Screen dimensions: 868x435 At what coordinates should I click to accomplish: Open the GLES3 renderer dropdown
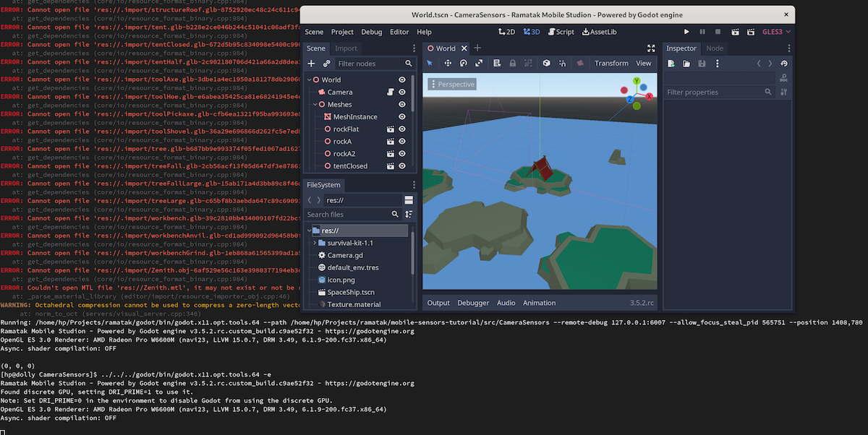click(x=777, y=32)
